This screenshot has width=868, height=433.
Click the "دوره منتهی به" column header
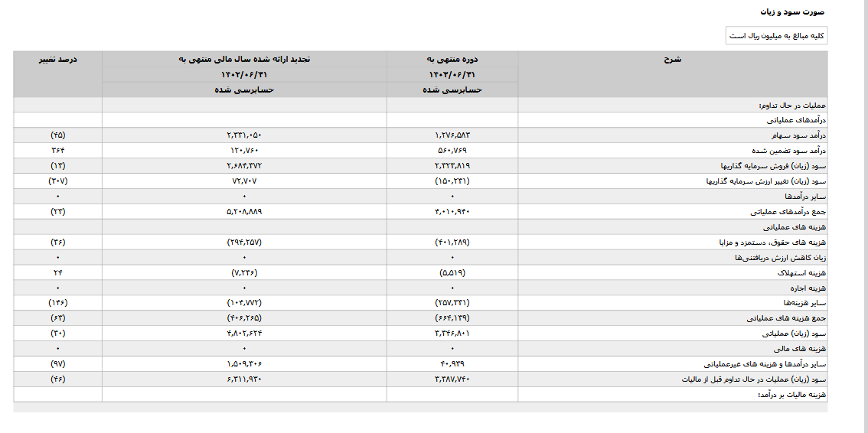click(452, 59)
